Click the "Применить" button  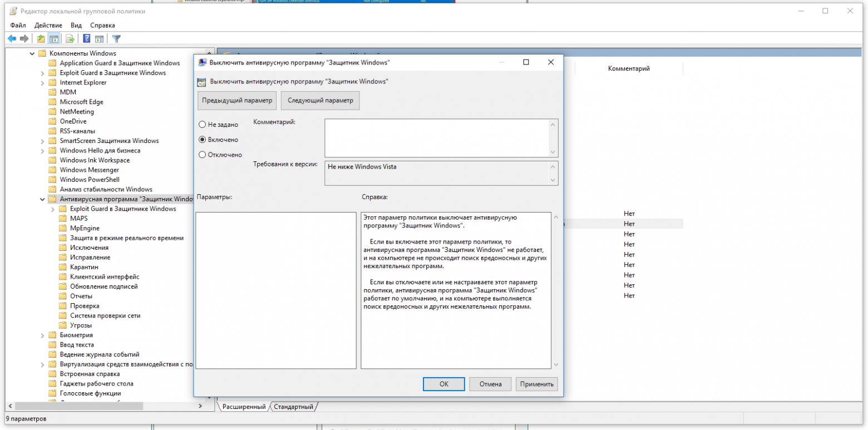pyautogui.click(x=536, y=384)
